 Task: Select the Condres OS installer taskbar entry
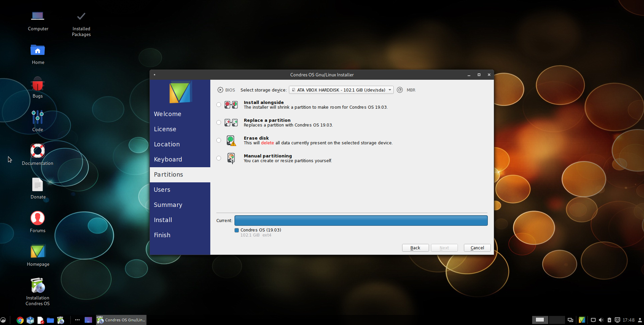[121, 320]
